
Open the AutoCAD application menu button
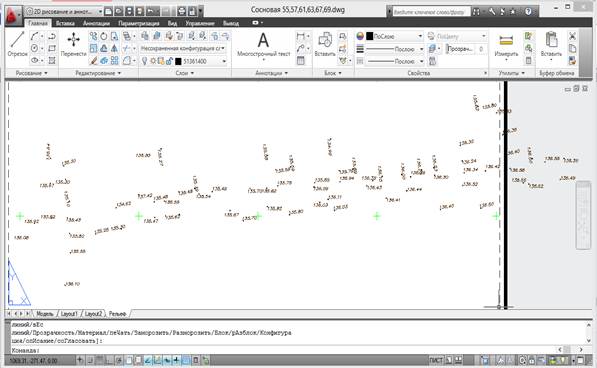12,15
